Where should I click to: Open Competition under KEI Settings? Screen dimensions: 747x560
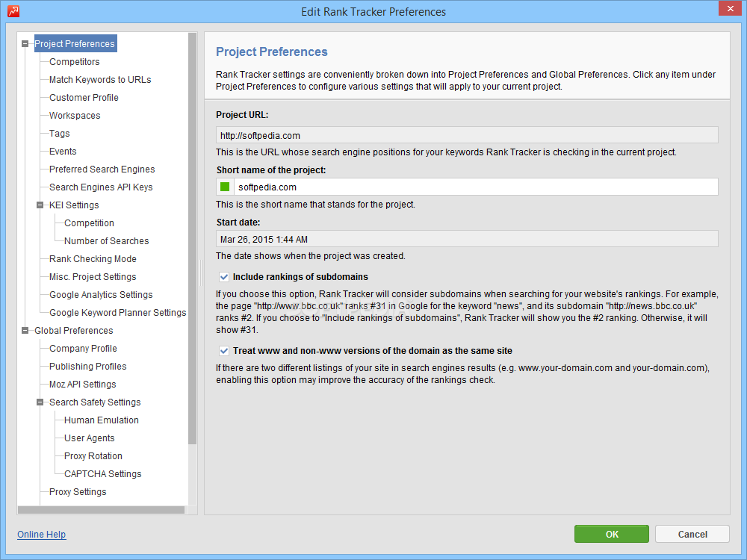[89, 223]
